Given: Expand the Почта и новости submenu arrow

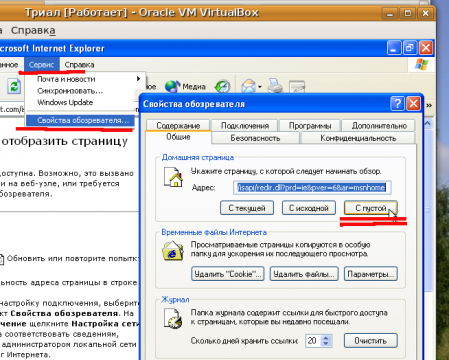Looking at the screenshot, I should point(138,79).
